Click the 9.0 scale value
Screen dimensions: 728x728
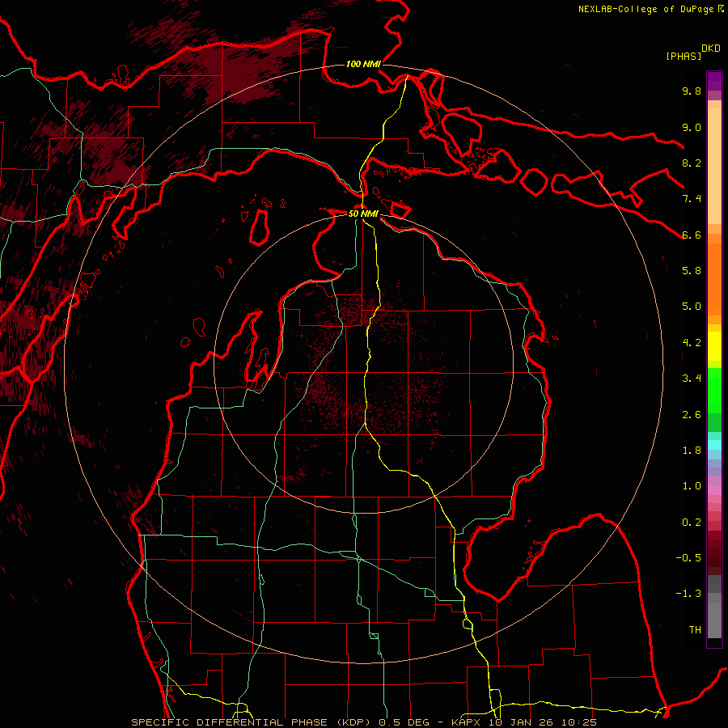coord(692,127)
